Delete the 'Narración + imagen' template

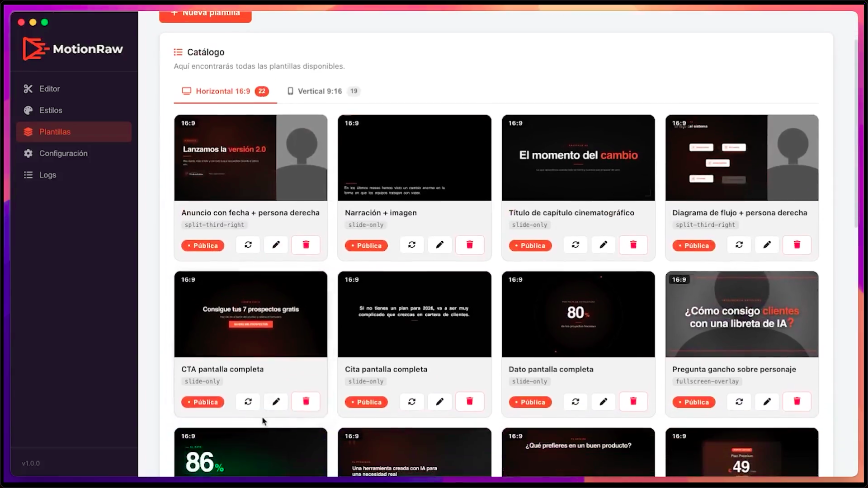470,245
